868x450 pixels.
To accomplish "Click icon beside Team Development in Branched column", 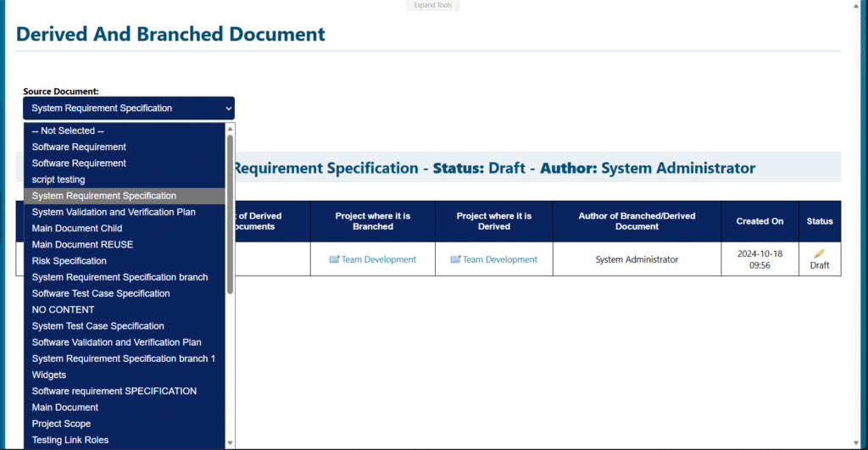I will click(334, 259).
